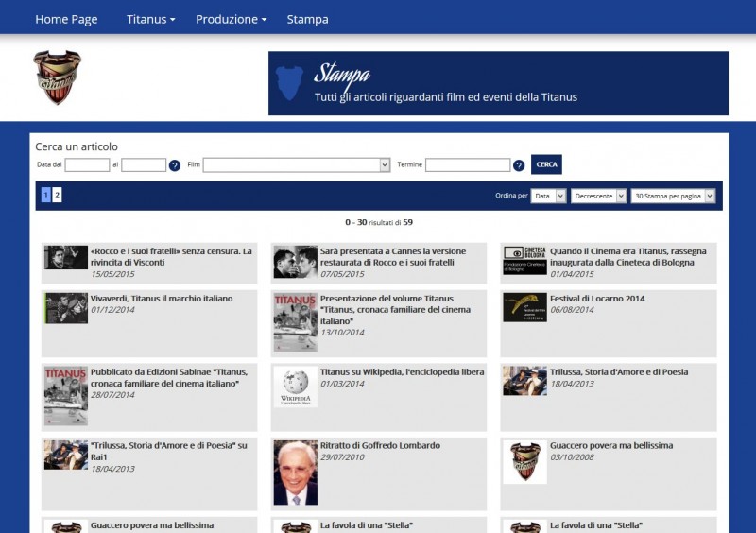Click thumbnail of Cannes restored version article

pos(296,262)
